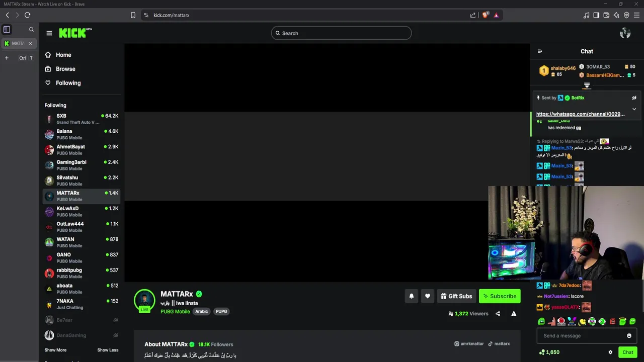This screenshot has height=362, width=644.
Task: Open Gaming3arbi channel
Action: [x=82, y=165]
